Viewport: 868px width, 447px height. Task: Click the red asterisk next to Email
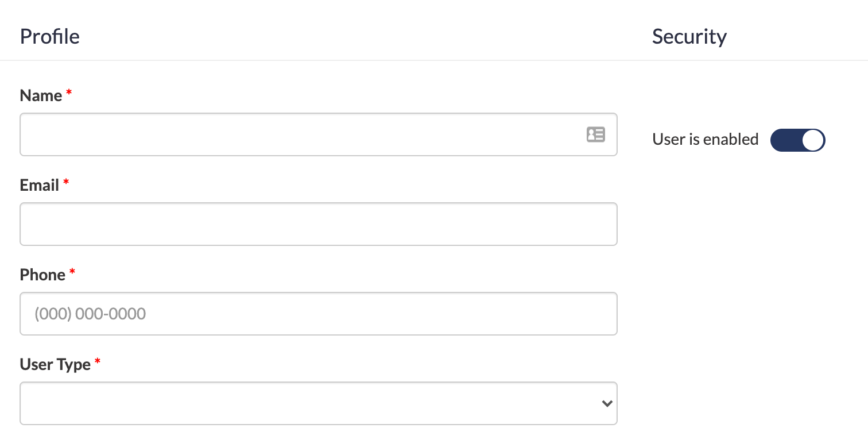[66, 182]
